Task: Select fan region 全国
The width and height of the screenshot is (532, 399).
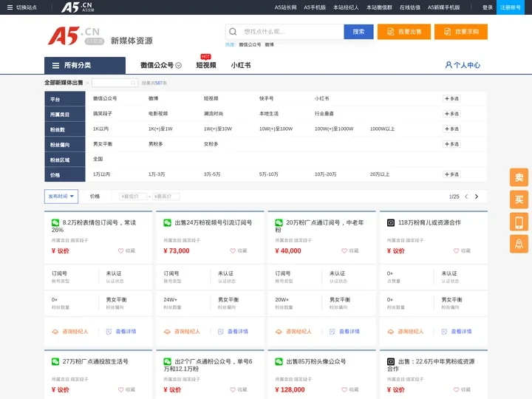Action: (98, 159)
